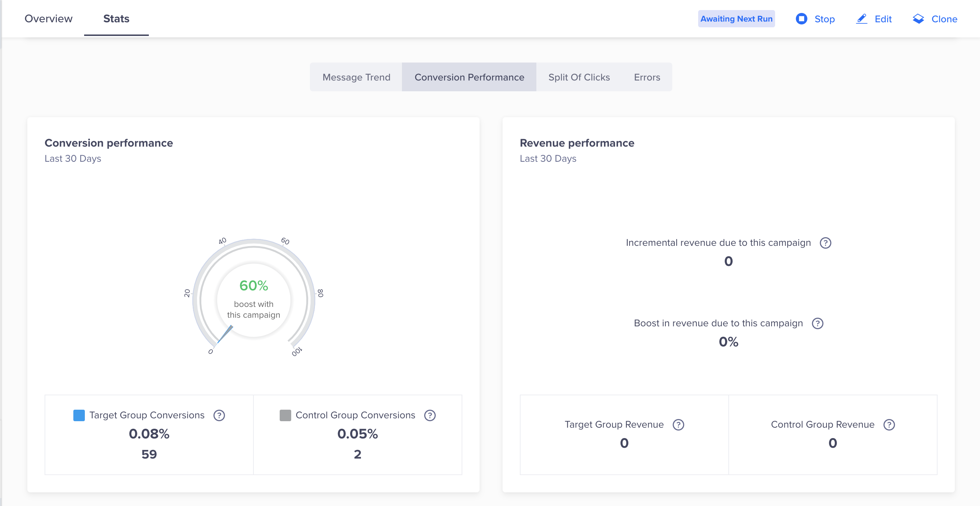Select Conversion Performance tab
This screenshot has width=980, height=506.
pos(469,77)
